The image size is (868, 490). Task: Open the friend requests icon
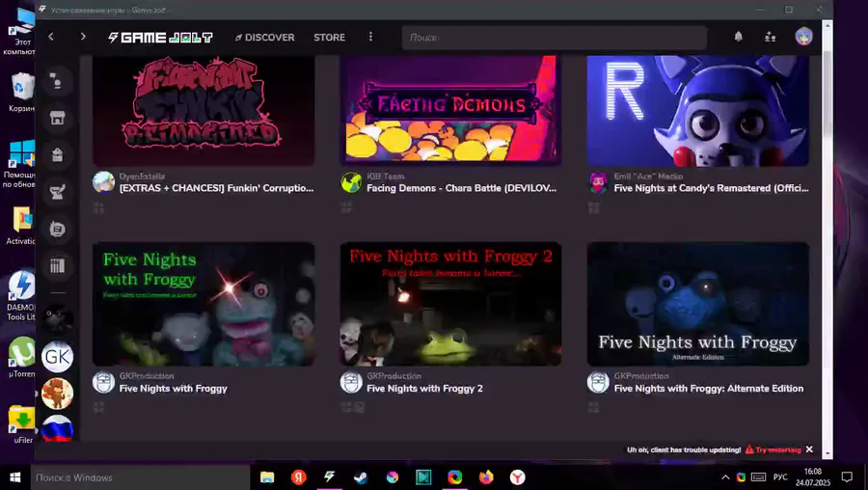click(x=770, y=37)
